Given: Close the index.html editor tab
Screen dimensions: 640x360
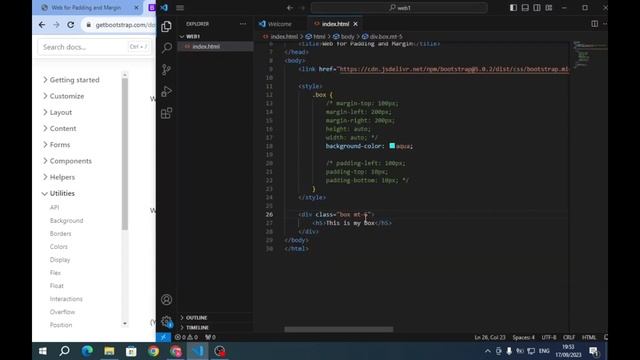Looking at the screenshot, I should point(356,24).
